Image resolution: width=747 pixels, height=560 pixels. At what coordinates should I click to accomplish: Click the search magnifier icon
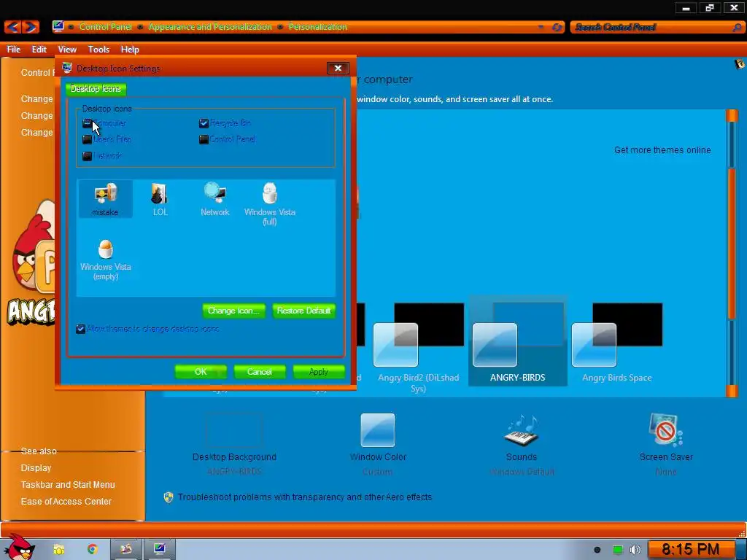click(737, 27)
